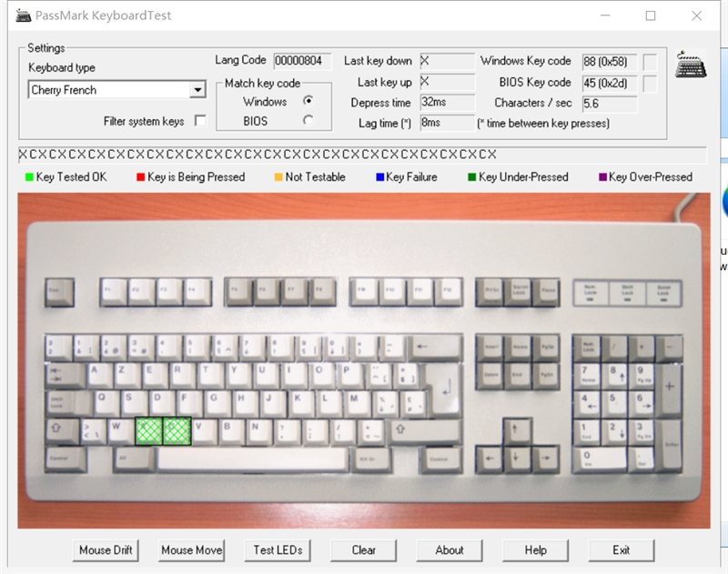The height and width of the screenshot is (574, 728).
Task: Click the Test LEDs button
Action: pos(278,550)
